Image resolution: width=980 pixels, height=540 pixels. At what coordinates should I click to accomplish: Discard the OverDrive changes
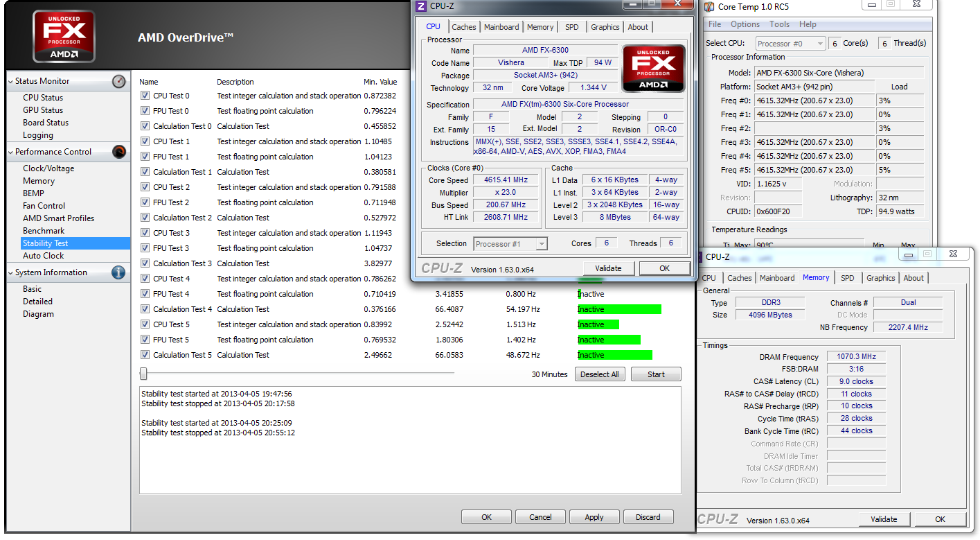pos(648,517)
